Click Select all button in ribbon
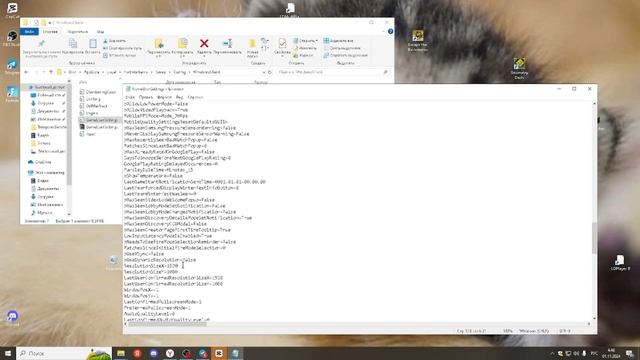 [x=338, y=41]
